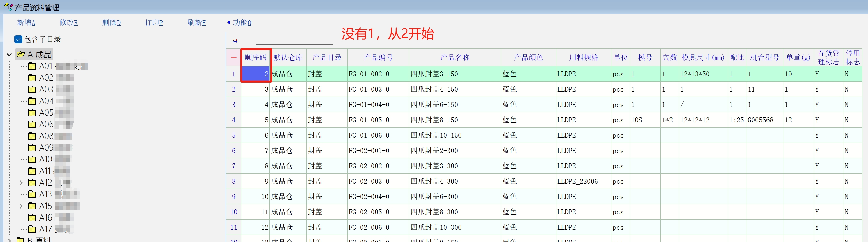Click the open folder icon for A 成品
The height and width of the screenshot is (242, 868).
click(21, 54)
